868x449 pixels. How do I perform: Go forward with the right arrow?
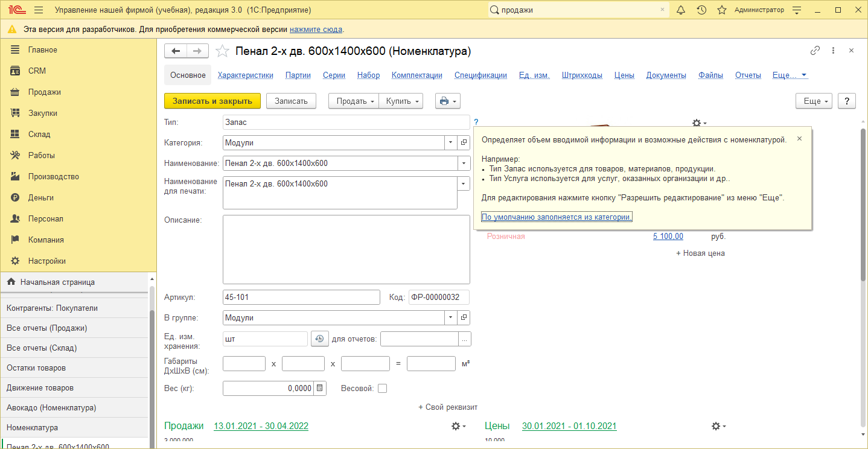[198, 51]
